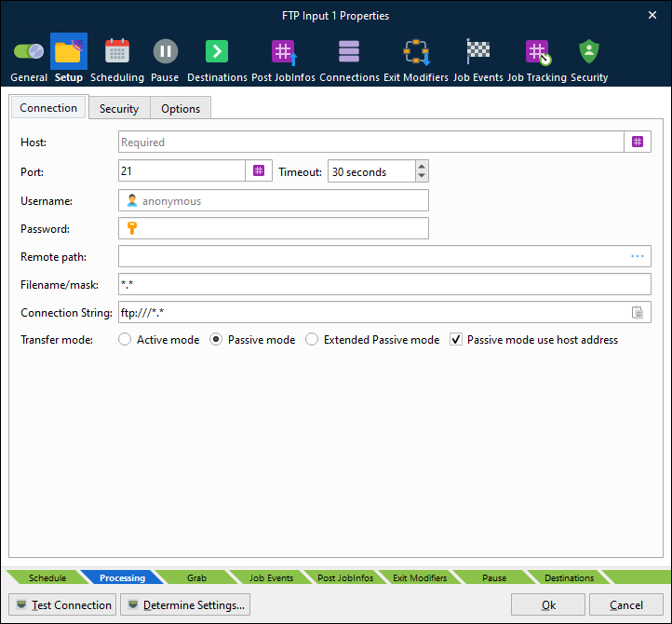The image size is (672, 624).
Task: Click the Determine Settings button
Action: point(185,604)
